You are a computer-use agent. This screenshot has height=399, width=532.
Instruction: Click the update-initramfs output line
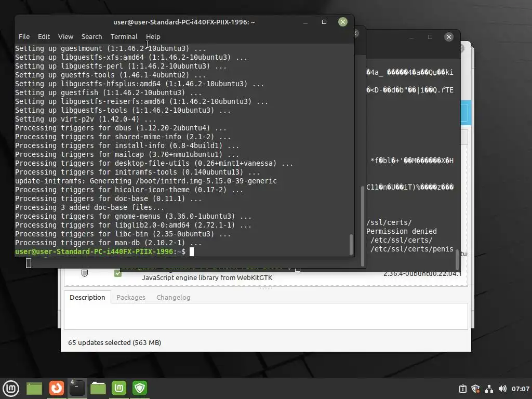coord(146,181)
